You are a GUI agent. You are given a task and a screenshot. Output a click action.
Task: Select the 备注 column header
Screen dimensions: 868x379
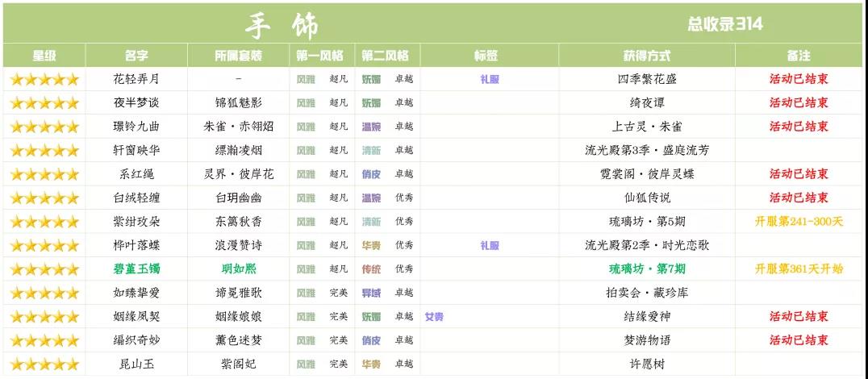pos(799,56)
